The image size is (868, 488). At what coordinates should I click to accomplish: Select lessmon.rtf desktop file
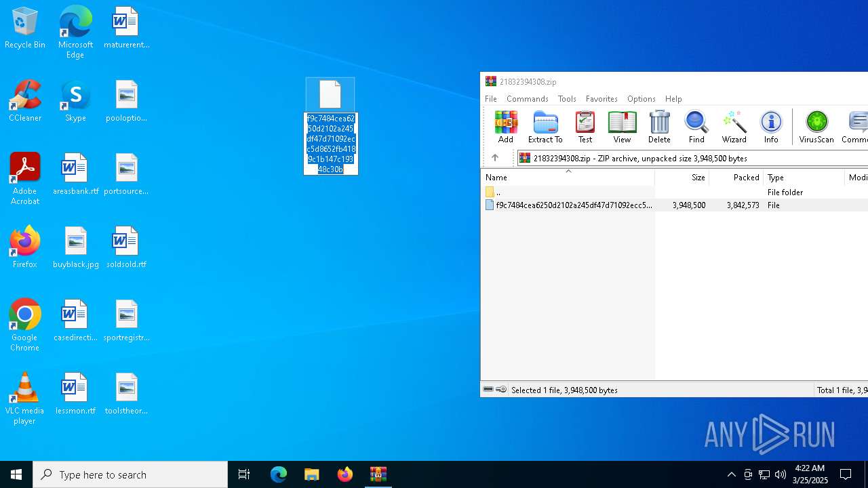[x=75, y=394]
